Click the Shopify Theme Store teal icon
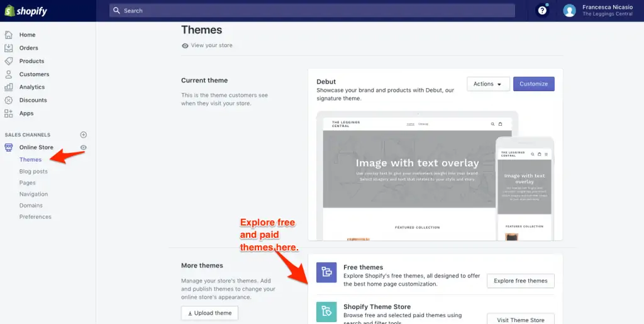 pos(326,312)
